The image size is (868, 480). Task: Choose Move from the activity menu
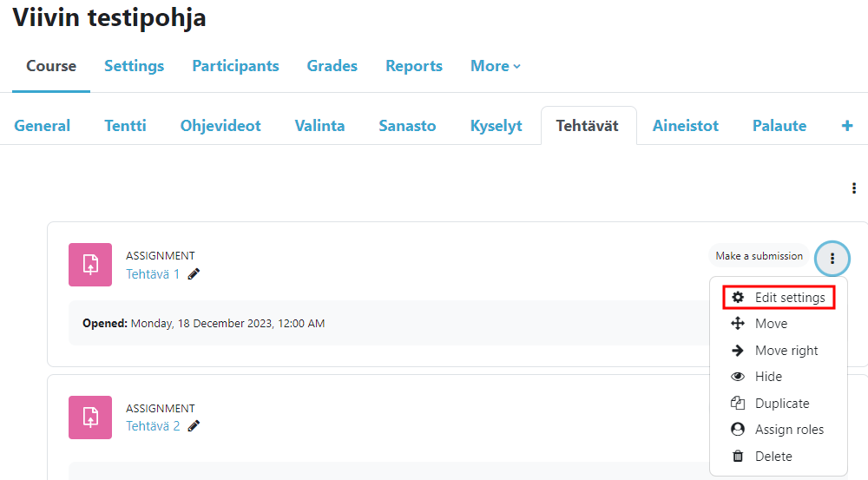click(770, 324)
